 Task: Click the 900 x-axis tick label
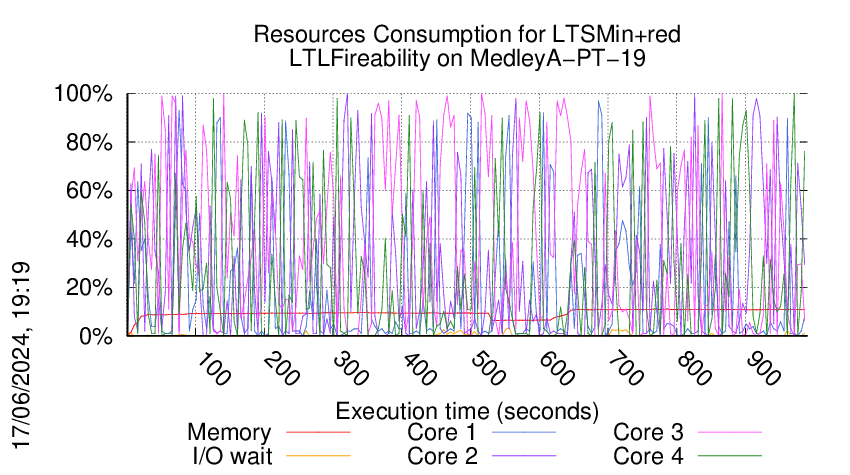coord(763,369)
